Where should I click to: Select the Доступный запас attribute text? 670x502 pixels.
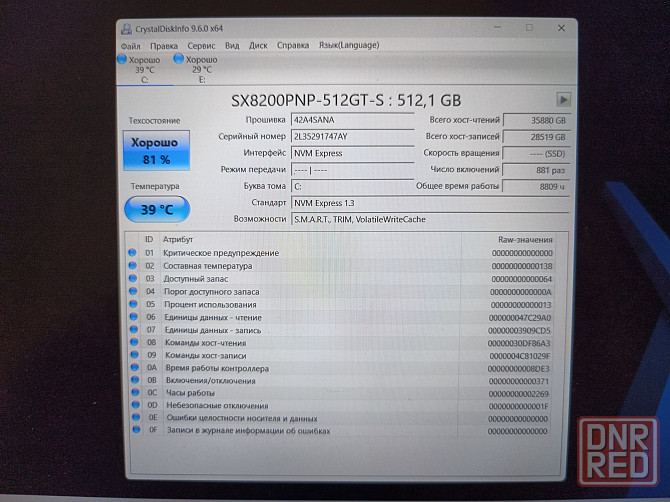click(196, 279)
